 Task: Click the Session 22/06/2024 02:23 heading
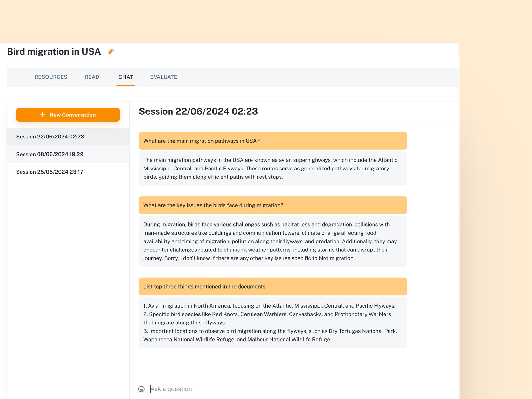pyautogui.click(x=198, y=111)
